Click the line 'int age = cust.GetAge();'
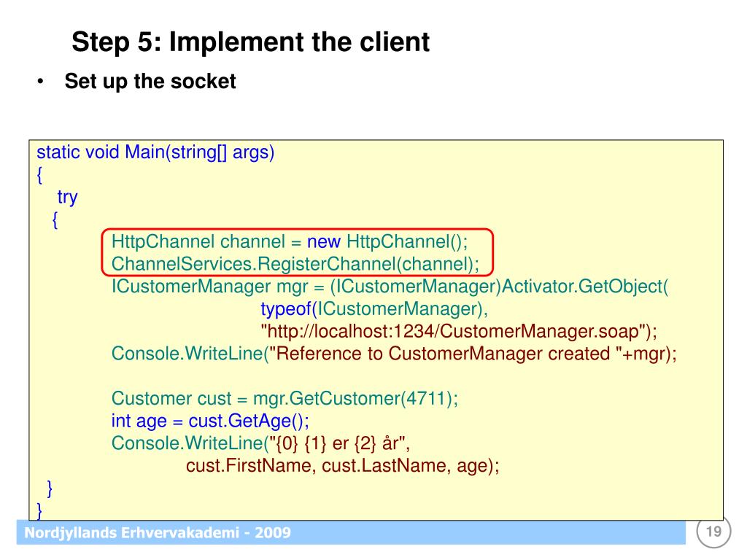 pyautogui.click(x=210, y=421)
